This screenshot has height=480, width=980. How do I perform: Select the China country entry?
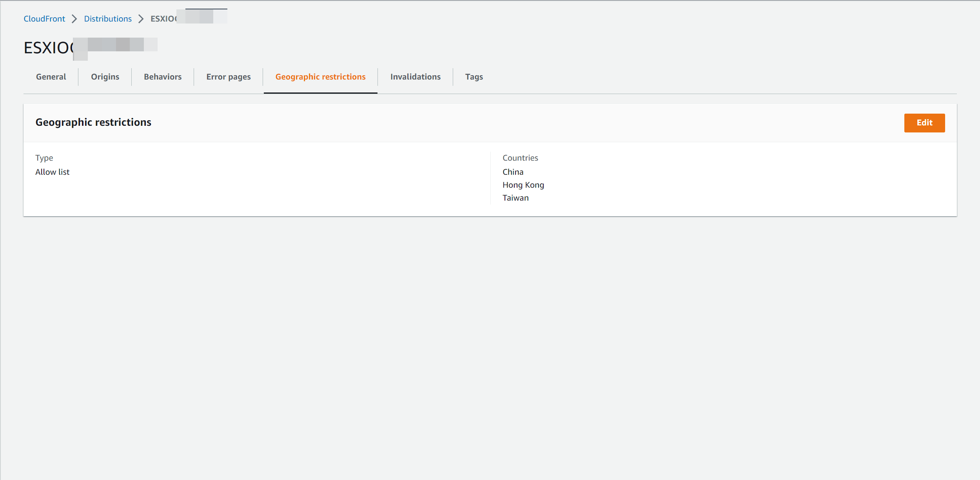(513, 172)
